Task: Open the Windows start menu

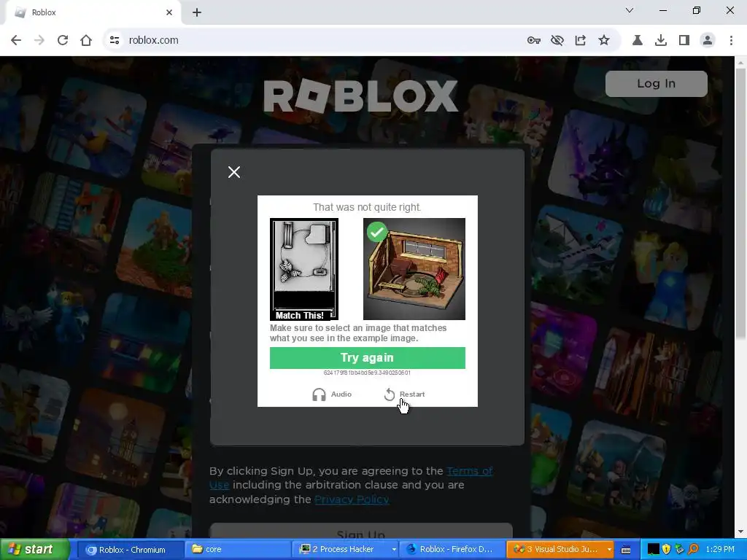Action: 35,550
